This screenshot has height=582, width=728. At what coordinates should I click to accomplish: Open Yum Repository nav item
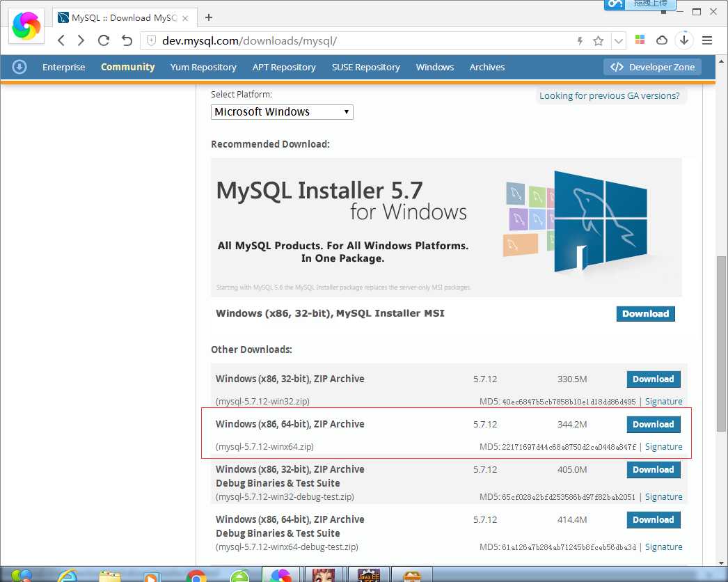click(x=203, y=67)
